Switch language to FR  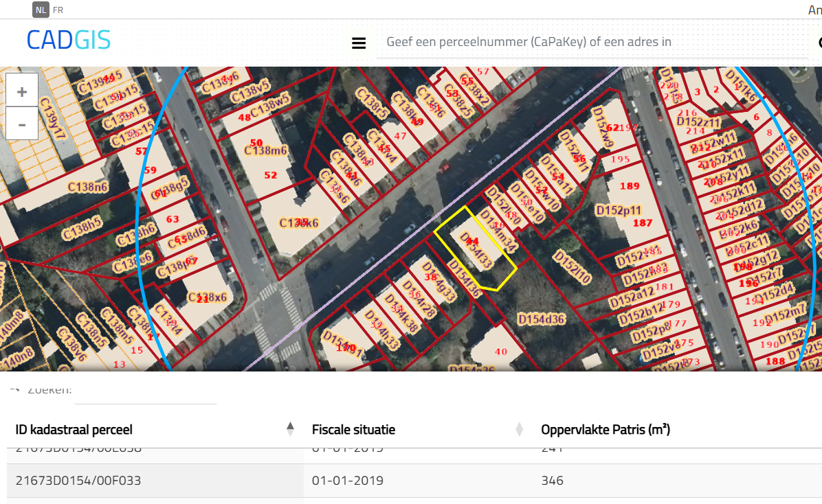[x=58, y=10]
